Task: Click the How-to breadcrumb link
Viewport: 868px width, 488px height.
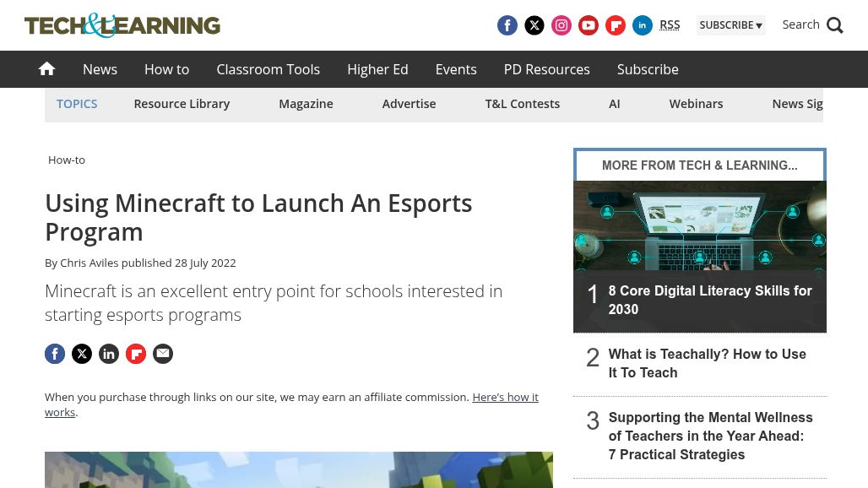Action: click(x=67, y=160)
